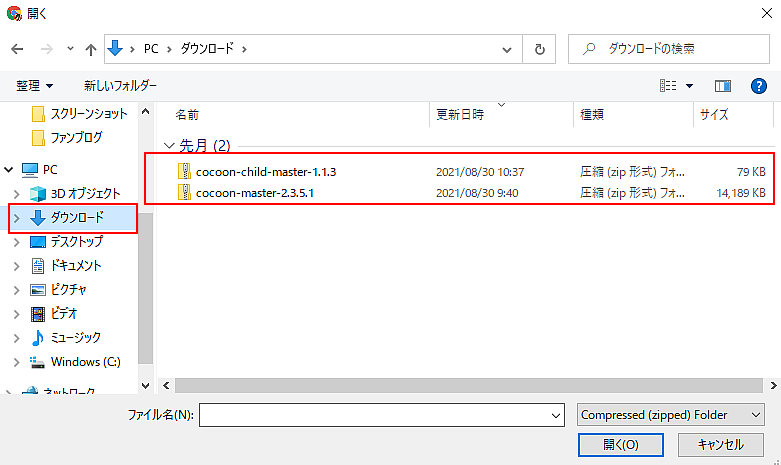Click sidebar scroll down arrow
The height and width of the screenshot is (465, 781).
(145, 385)
